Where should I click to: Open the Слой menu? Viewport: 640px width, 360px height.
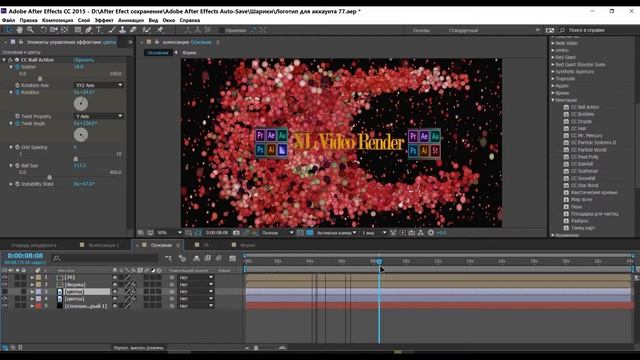pos(84,20)
